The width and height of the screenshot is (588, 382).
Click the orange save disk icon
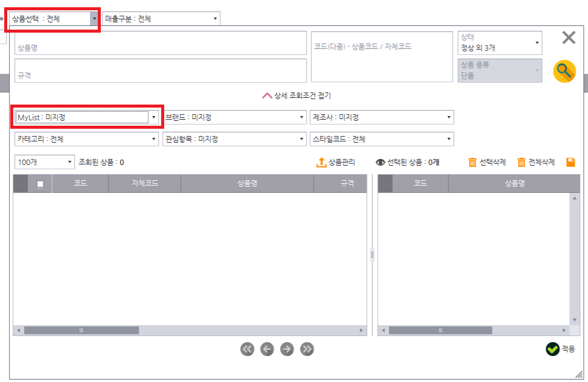coord(570,162)
